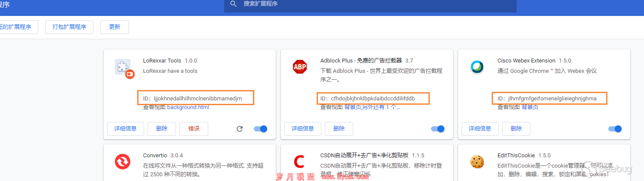Open the background.html view link

tap(188, 107)
